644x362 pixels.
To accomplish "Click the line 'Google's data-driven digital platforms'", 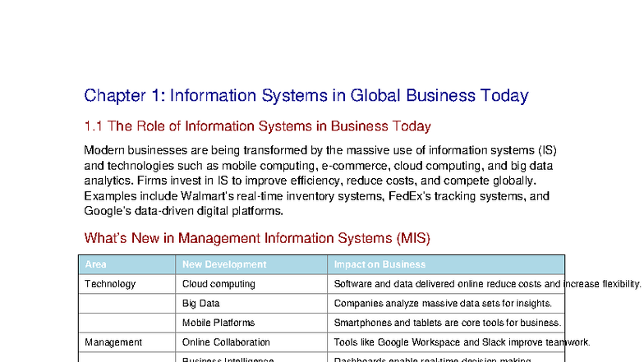I will 184,211.
